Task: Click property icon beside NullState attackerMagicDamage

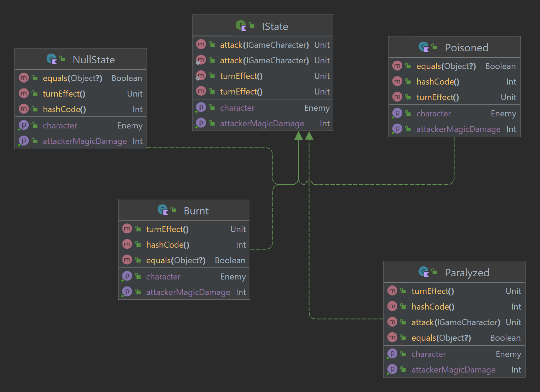Action: [x=24, y=140]
